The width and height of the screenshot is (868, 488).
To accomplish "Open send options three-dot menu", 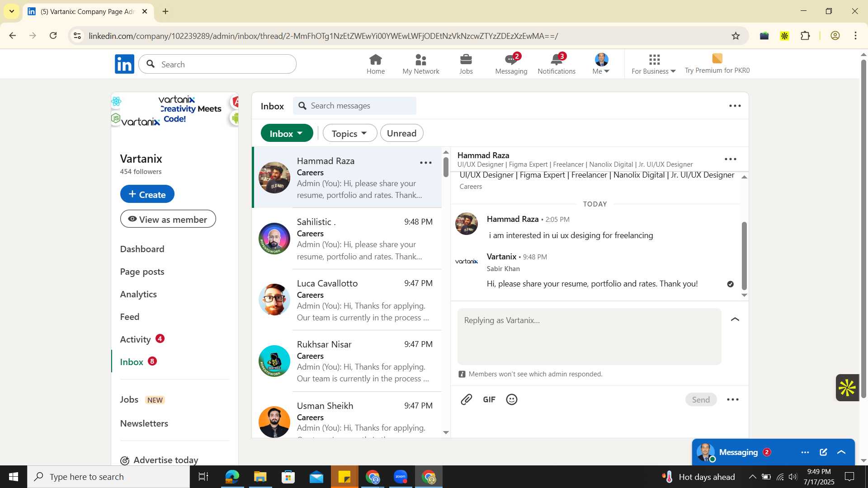I will point(733,399).
